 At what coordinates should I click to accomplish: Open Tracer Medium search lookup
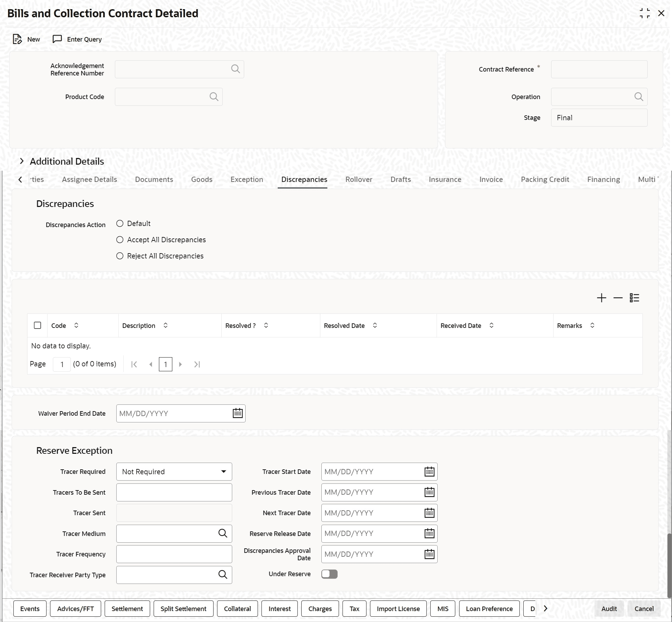pos(223,533)
